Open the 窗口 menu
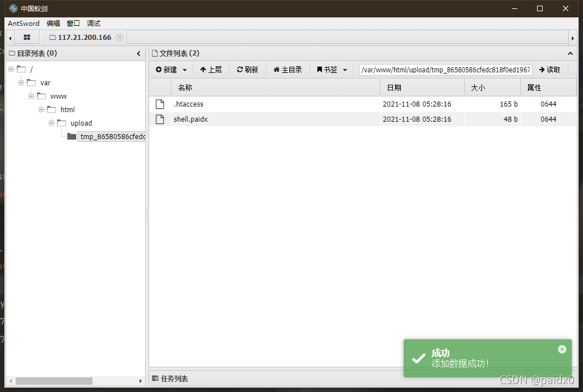This screenshot has width=583, height=392. 73,24
